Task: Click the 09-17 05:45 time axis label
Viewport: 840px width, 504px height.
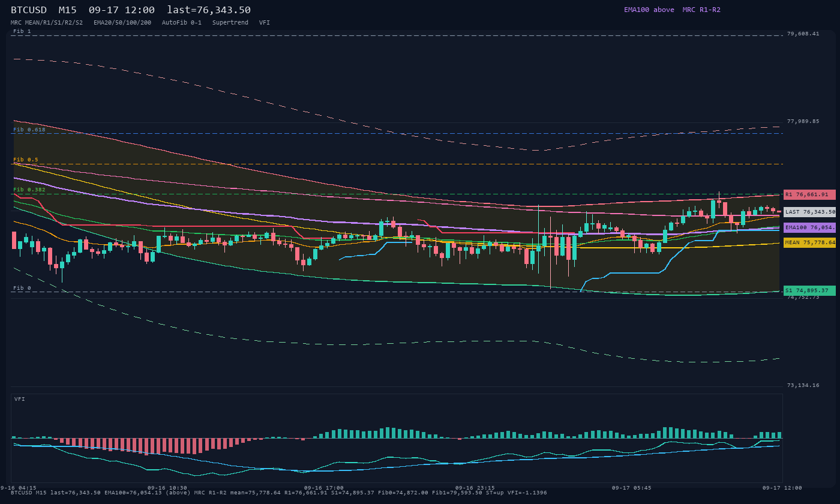Action: pos(631,488)
